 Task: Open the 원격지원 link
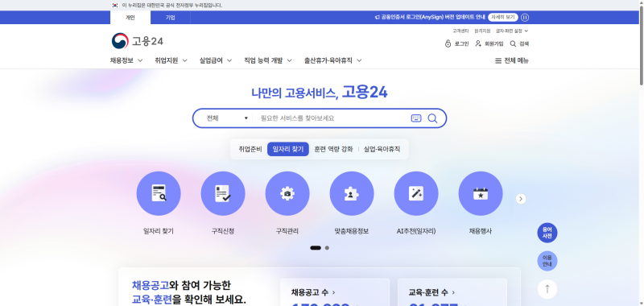(482, 31)
